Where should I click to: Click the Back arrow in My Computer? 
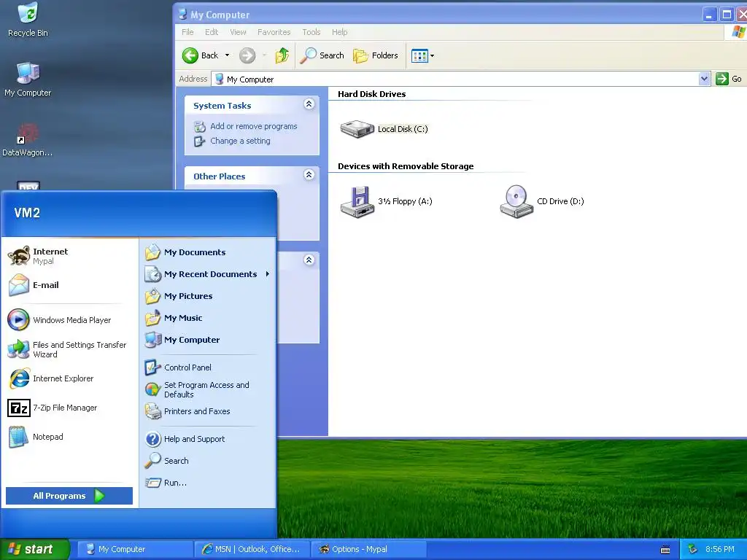click(x=200, y=55)
